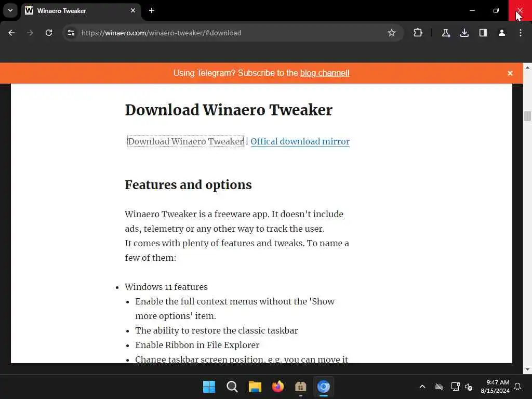Screen dimensions: 532x399
Task: Click 'The ability to restore the classic taskbar'
Action: 217,330
